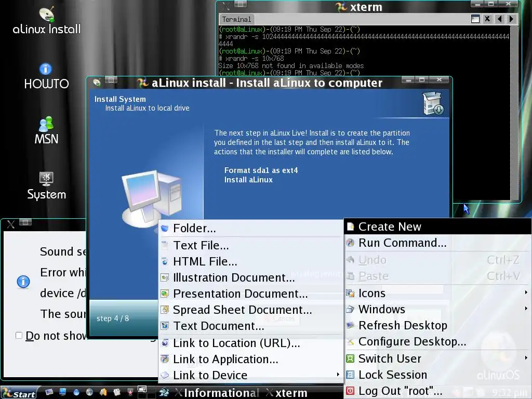Image resolution: width=532 pixels, height=399 pixels.
Task: Open the aLinux Install desktop icon
Action: tap(46, 21)
